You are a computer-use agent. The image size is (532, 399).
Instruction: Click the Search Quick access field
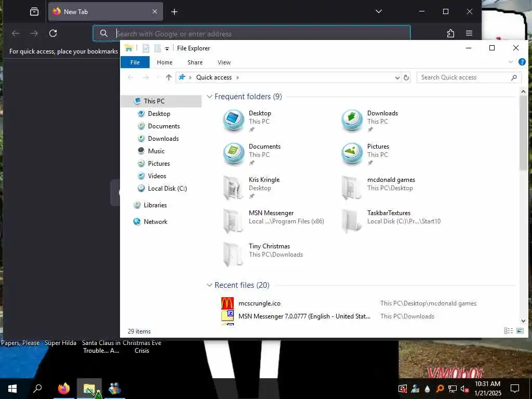(469, 77)
